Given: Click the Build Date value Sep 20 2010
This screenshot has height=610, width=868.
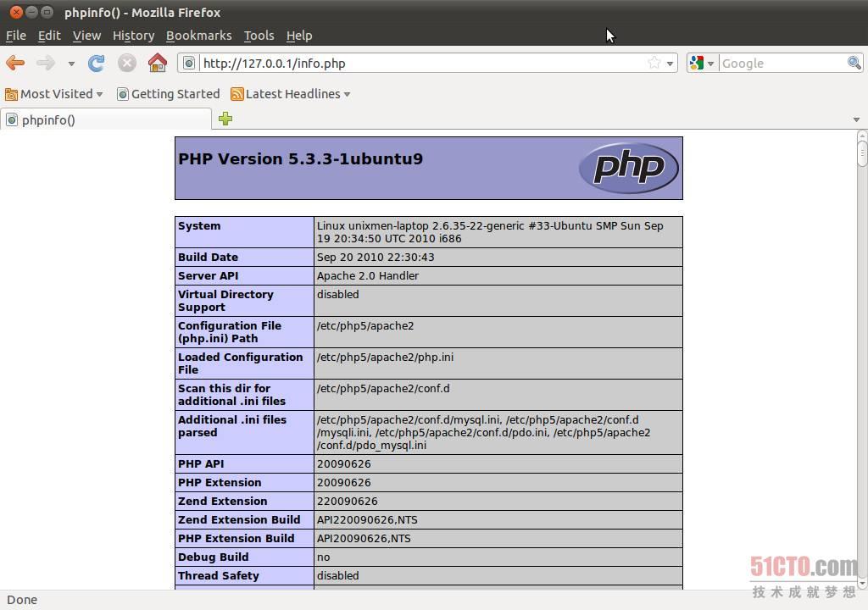Looking at the screenshot, I should [376, 258].
